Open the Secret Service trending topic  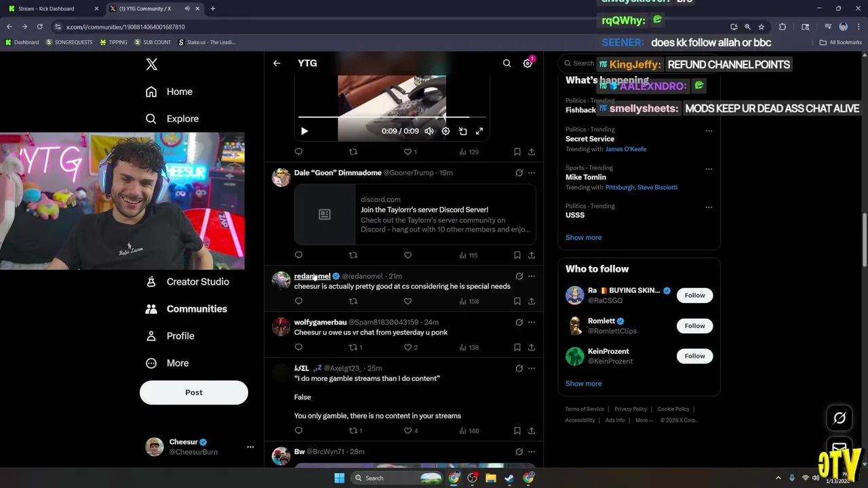(590, 139)
